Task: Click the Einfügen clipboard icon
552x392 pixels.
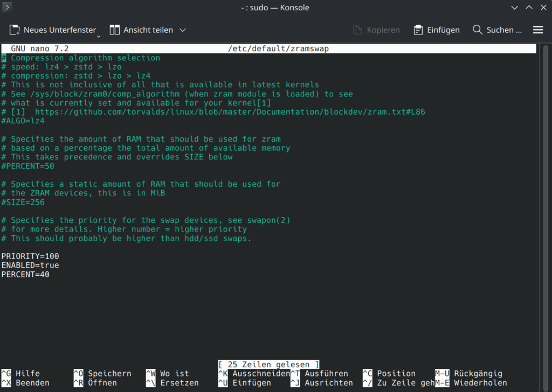Action: tap(418, 30)
